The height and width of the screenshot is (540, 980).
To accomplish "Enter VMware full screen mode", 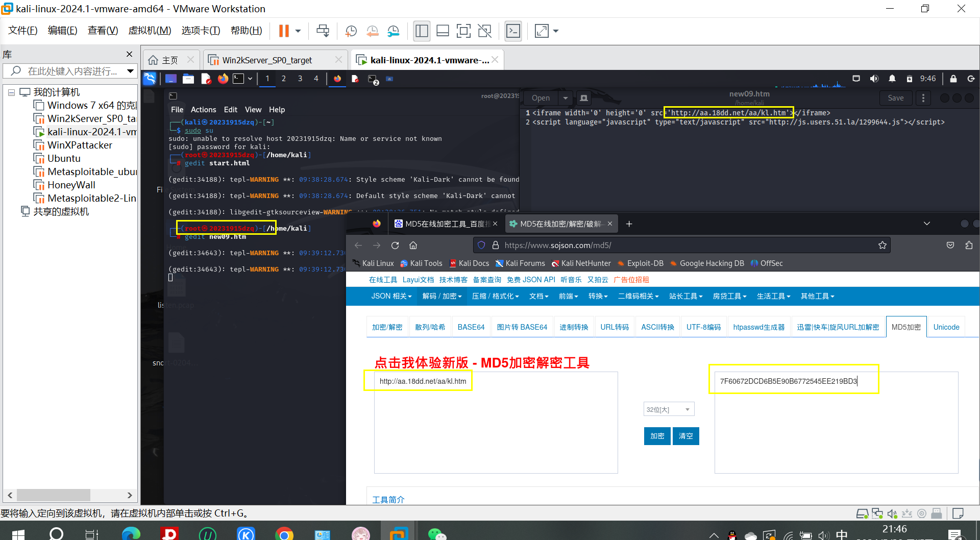I will point(463,31).
